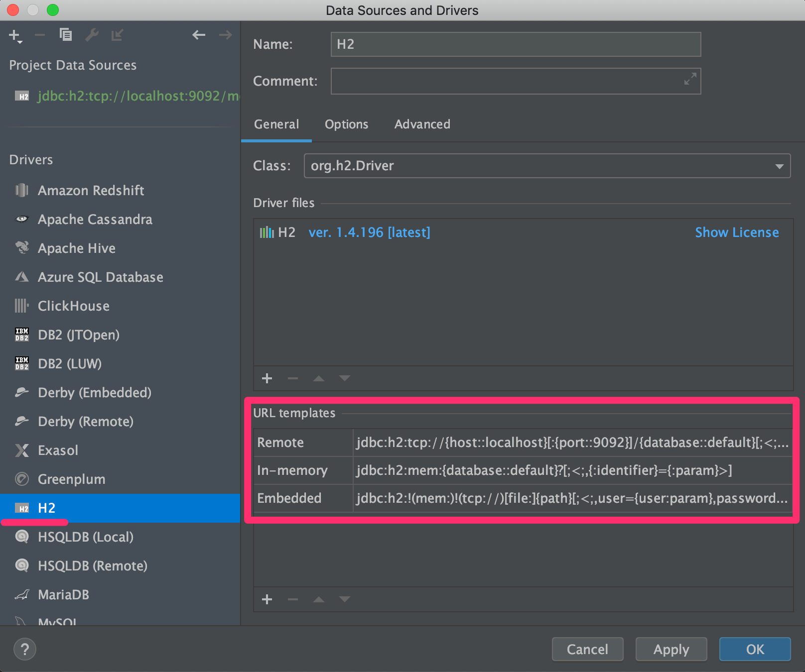
Task: Select Exasol driver
Action: [x=120, y=450]
